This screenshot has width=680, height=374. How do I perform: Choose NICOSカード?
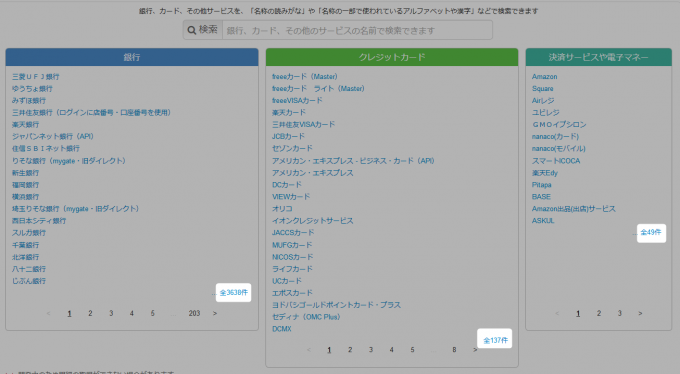pyautogui.click(x=292, y=257)
